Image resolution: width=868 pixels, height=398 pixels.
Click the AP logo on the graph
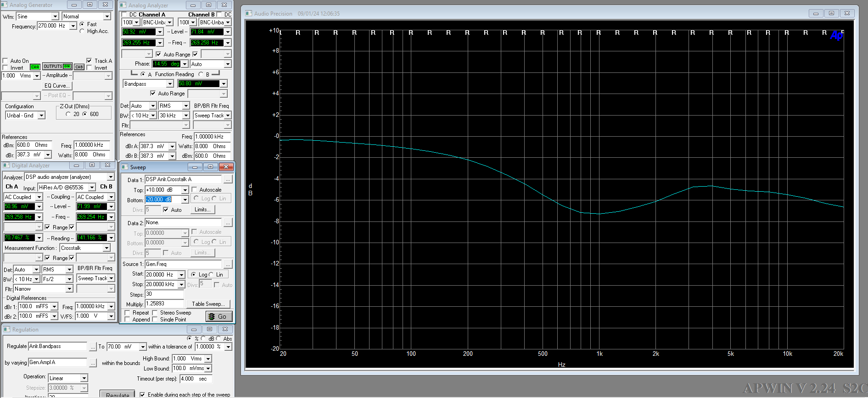tap(836, 35)
